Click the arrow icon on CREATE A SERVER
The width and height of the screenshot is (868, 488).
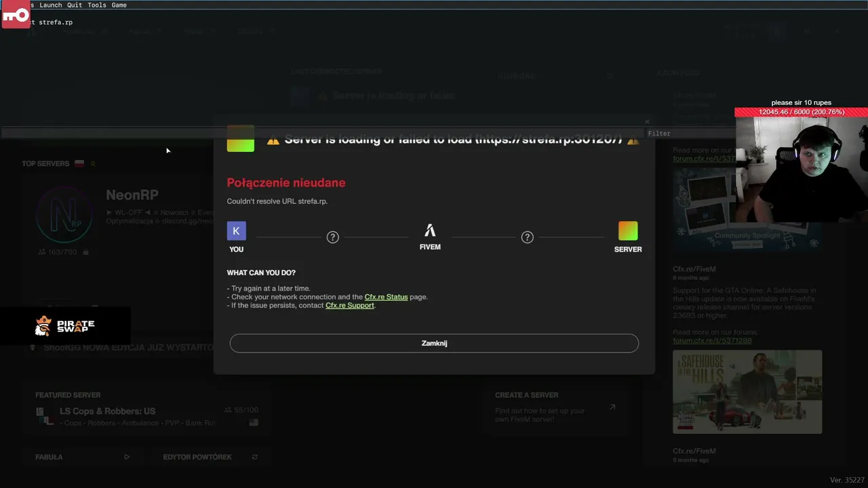click(612, 407)
